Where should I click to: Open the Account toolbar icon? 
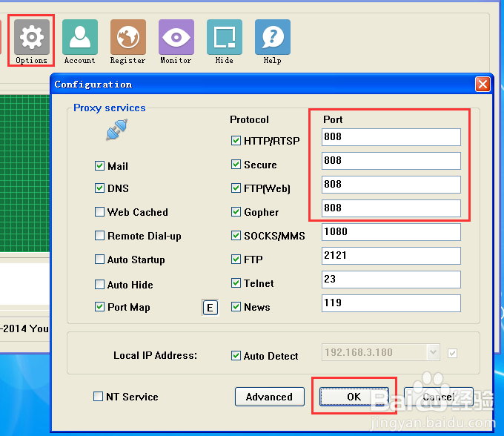pos(80,37)
